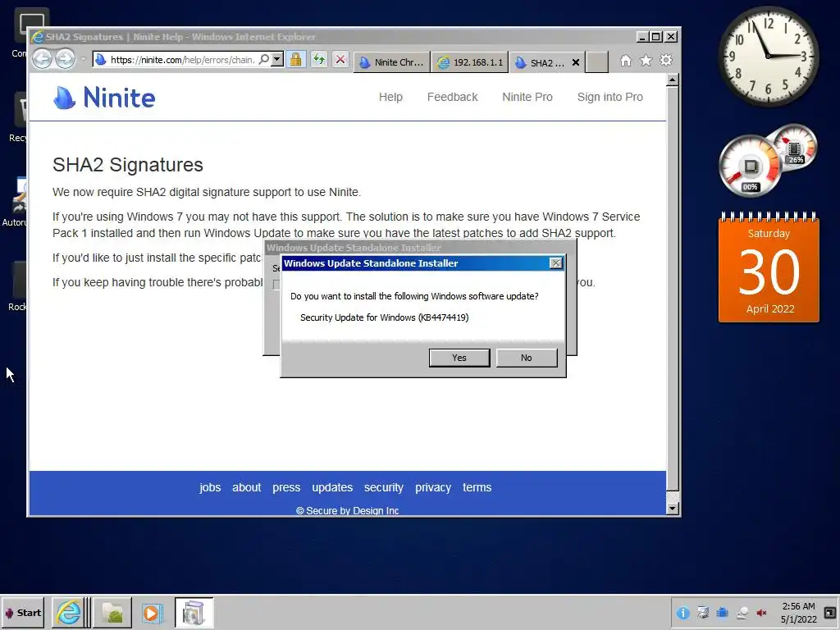Click the Autoruns desktop shortcut icon
Image resolution: width=840 pixels, height=630 pixels.
point(17,202)
